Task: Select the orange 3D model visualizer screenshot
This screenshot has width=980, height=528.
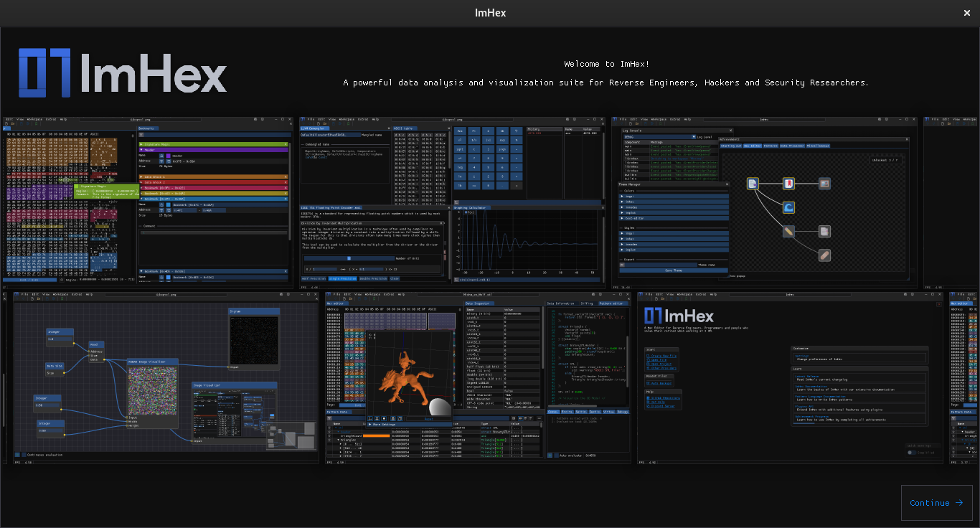Action: pyautogui.click(x=479, y=377)
